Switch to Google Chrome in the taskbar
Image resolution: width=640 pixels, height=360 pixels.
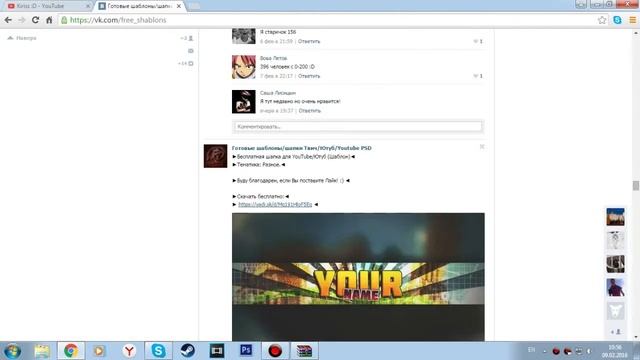point(71,351)
